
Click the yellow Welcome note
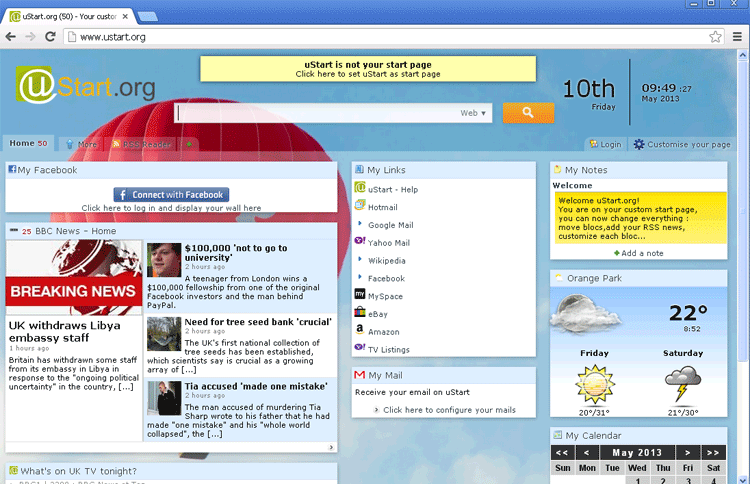click(x=640, y=218)
